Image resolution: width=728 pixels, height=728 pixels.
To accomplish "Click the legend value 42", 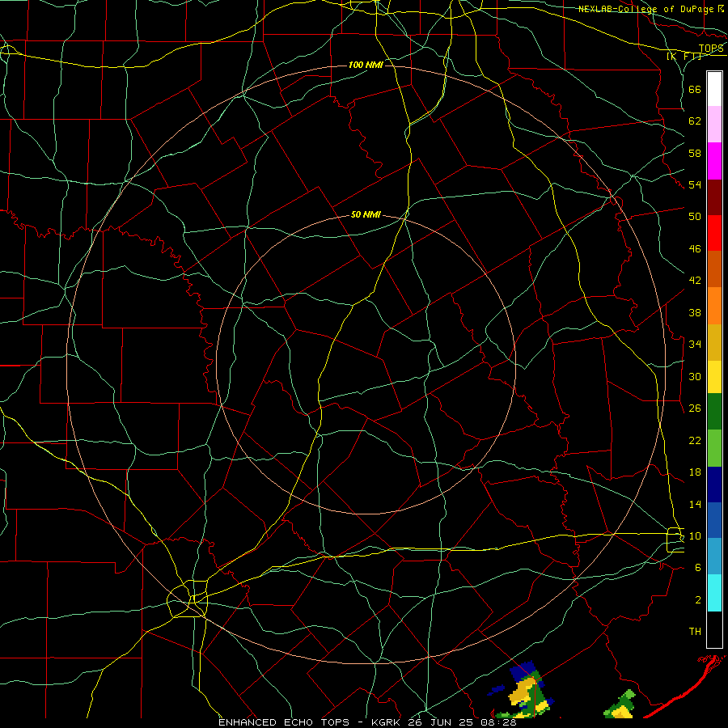I will point(695,280).
